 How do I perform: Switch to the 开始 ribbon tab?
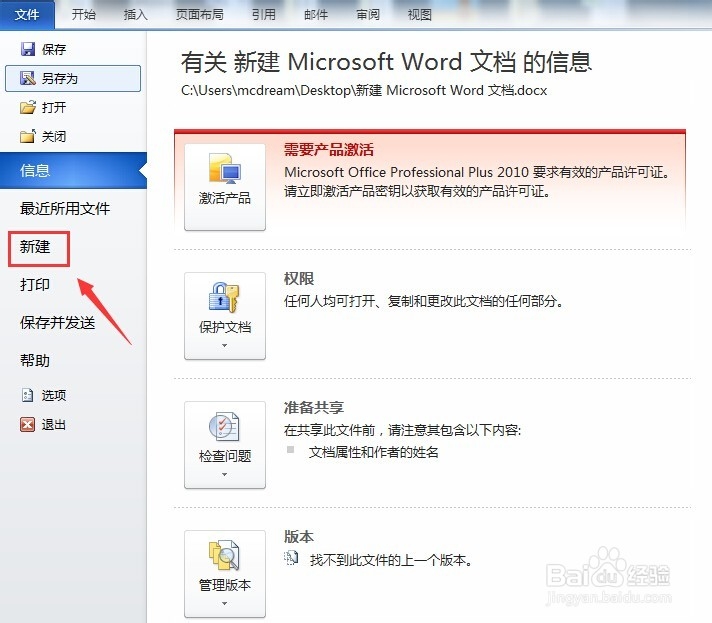(x=84, y=15)
